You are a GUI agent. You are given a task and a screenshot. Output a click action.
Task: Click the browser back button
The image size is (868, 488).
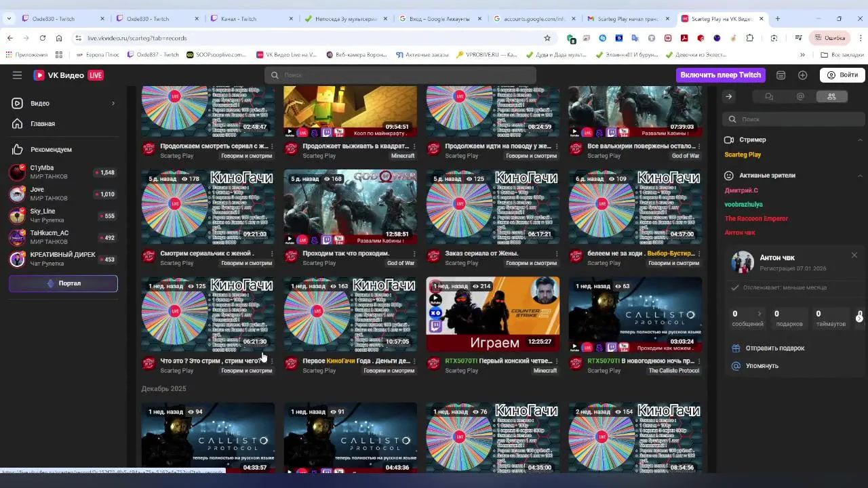pyautogui.click(x=10, y=38)
